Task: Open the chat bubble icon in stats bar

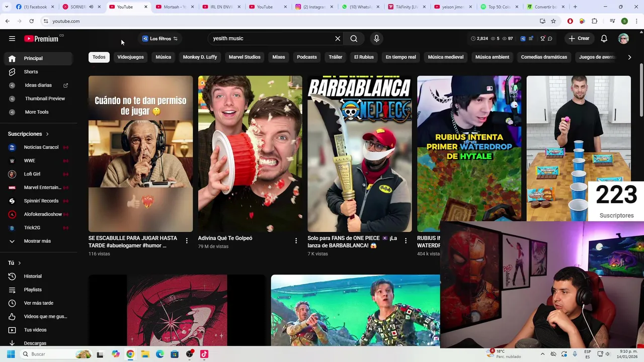Action: click(x=550, y=39)
